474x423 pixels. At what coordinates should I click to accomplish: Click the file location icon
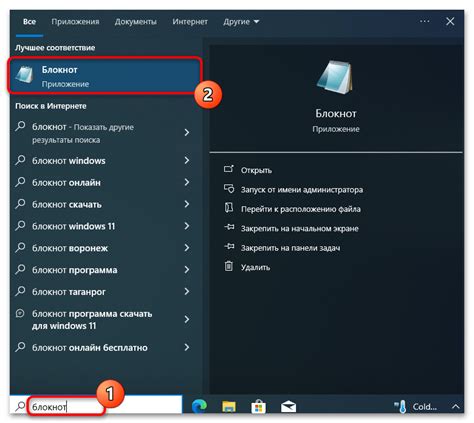tap(229, 208)
